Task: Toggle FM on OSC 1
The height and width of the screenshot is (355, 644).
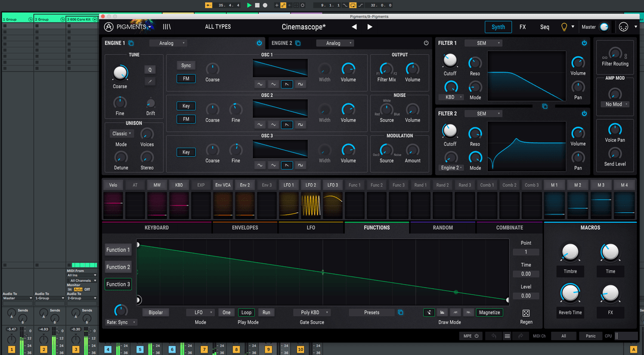Action: (x=186, y=79)
